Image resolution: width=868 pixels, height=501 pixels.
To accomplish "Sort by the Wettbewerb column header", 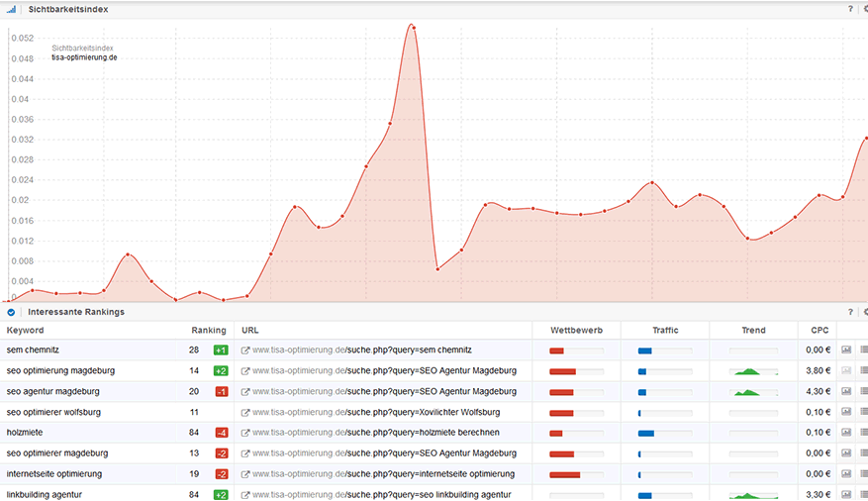I will (576, 331).
